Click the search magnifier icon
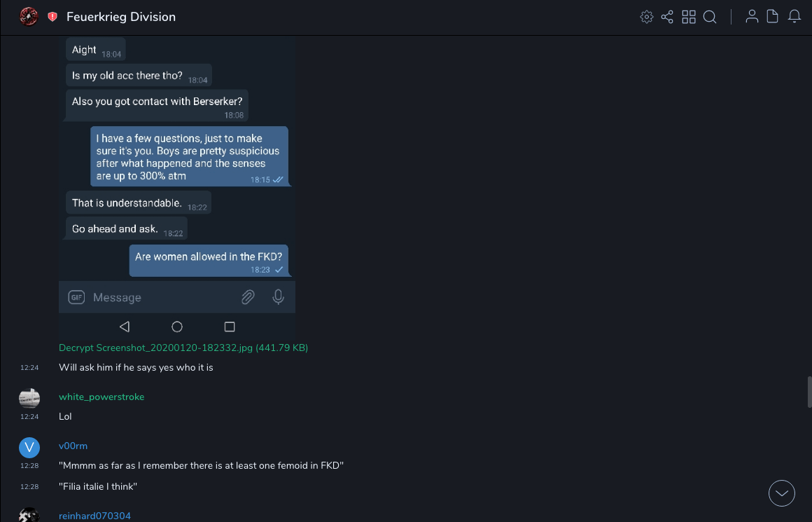 pos(710,17)
